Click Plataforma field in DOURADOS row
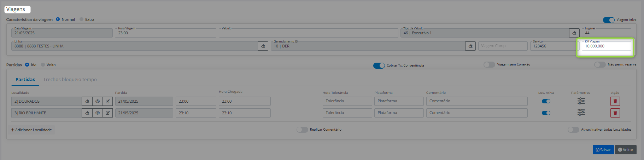The width and height of the screenshot is (644, 160). [399, 101]
